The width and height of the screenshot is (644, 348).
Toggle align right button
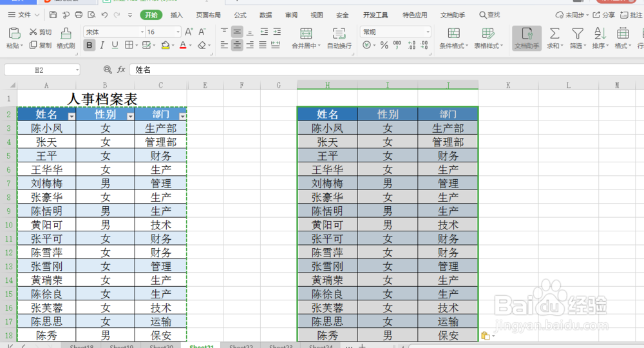pyautogui.click(x=250, y=45)
